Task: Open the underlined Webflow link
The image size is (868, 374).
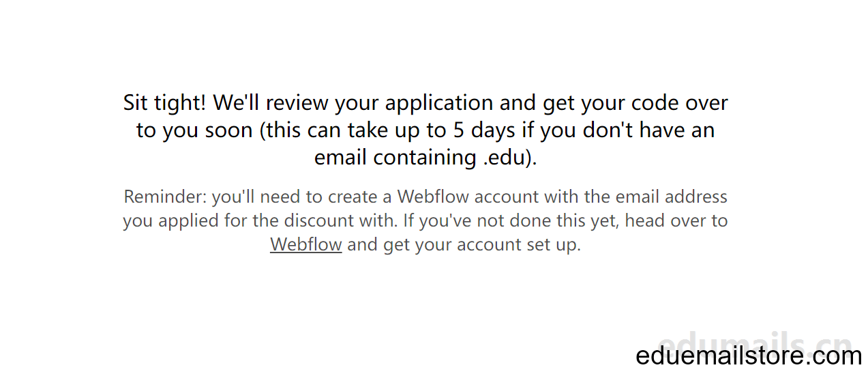Action: [305, 244]
